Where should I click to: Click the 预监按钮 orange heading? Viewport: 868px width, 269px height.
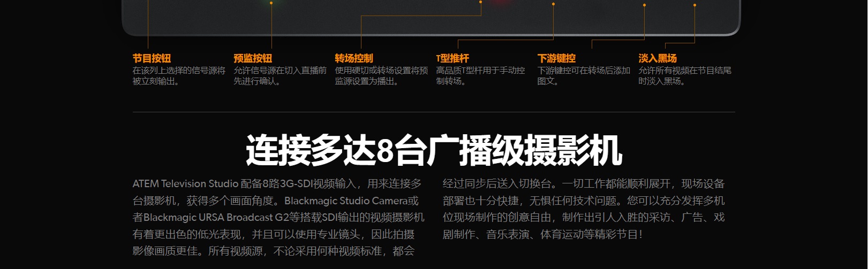(x=253, y=58)
